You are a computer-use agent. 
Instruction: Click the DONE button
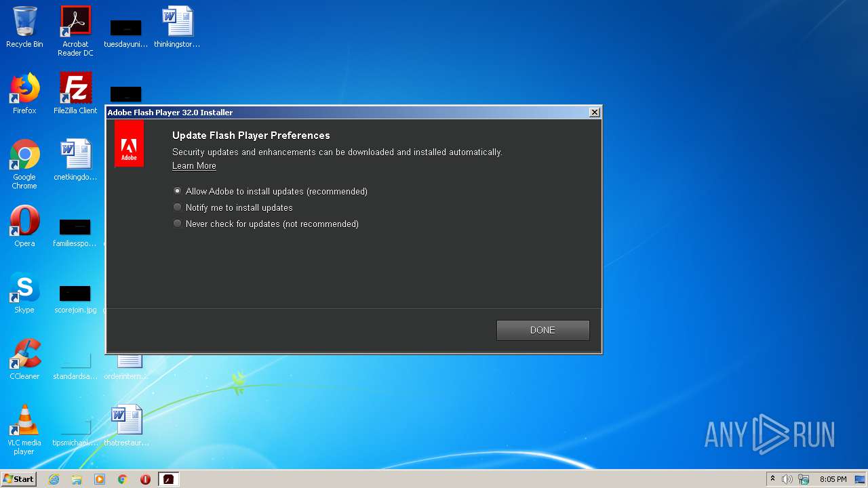coord(542,330)
